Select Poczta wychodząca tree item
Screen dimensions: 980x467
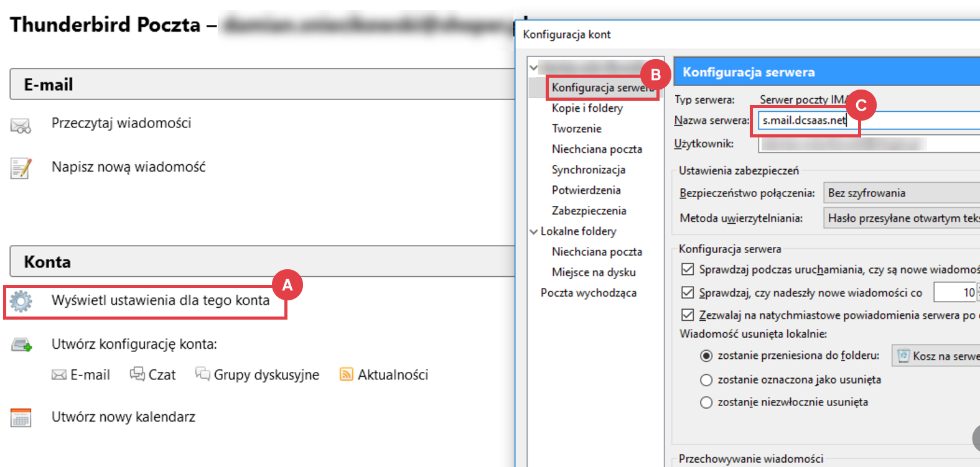coord(589,293)
